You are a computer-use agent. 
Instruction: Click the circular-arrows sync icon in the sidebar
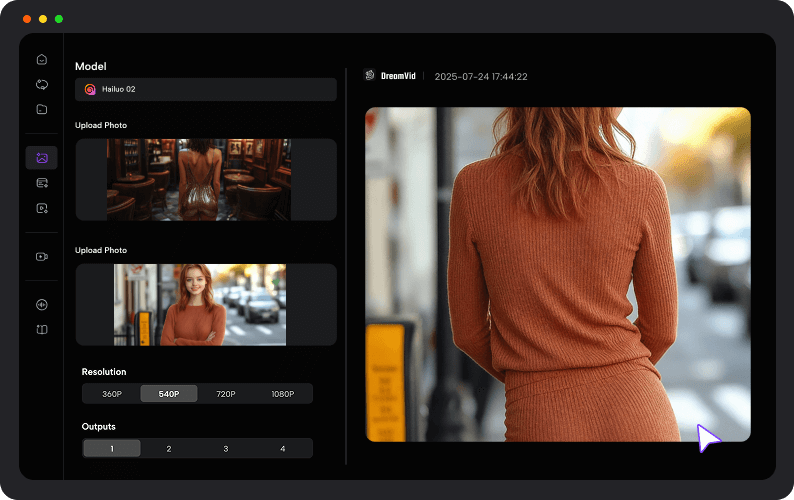point(41,85)
